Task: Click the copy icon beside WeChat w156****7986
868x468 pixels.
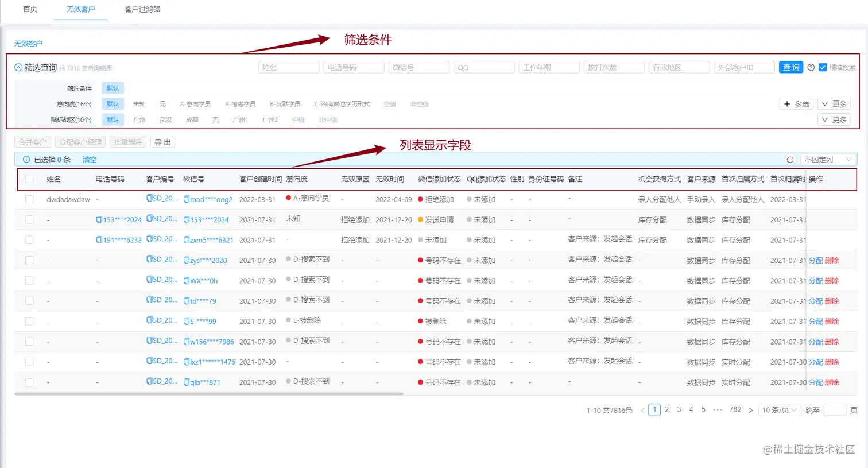Action: (x=186, y=342)
